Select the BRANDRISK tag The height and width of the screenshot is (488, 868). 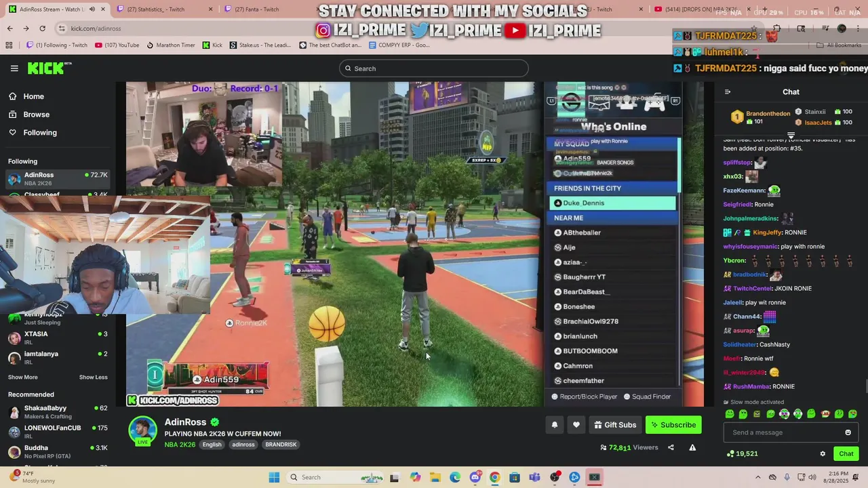(x=281, y=445)
